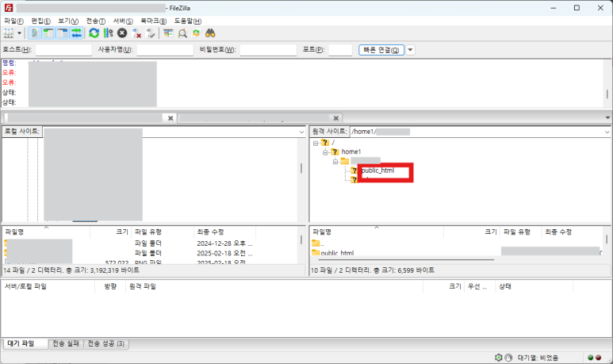
Task: Collapse the user folder under home1
Action: click(x=335, y=162)
